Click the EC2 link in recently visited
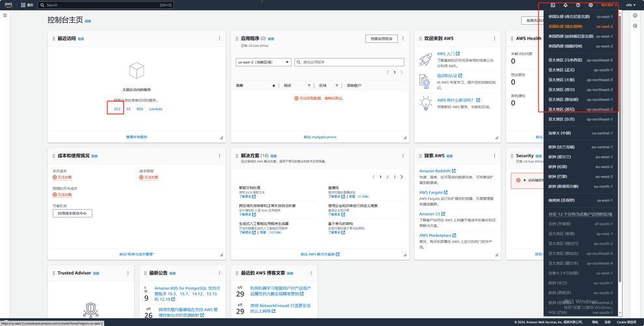Viewport: 644px width, 326px height. point(117,109)
